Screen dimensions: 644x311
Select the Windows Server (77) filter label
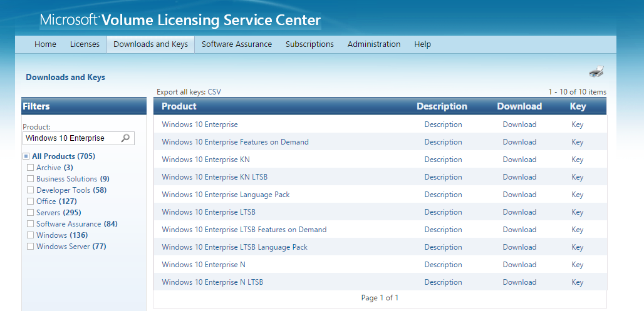click(71, 246)
